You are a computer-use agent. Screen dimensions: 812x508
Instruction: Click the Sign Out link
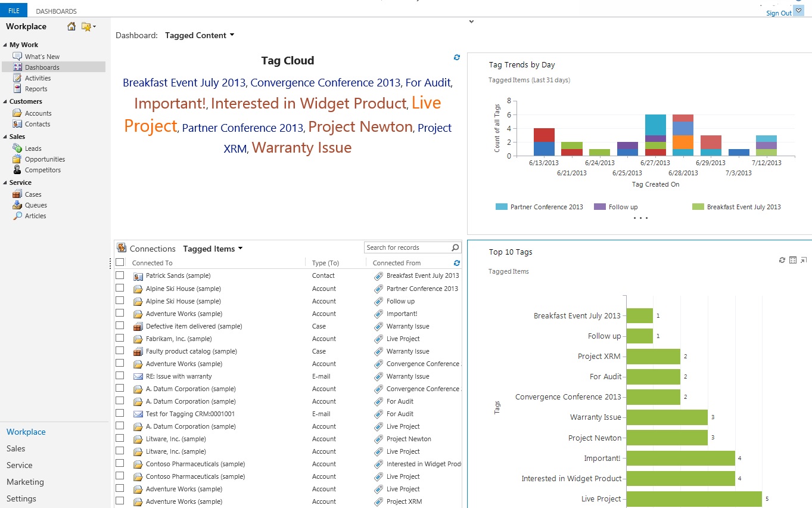tap(779, 13)
